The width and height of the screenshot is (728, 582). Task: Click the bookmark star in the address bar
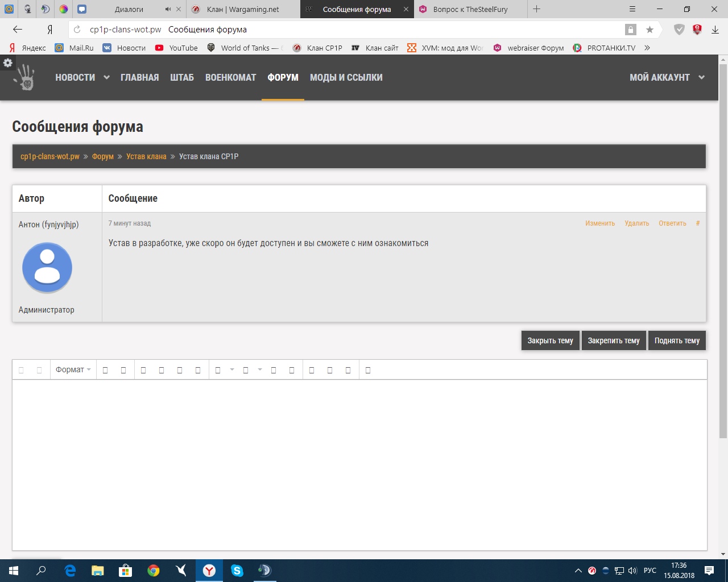650,30
